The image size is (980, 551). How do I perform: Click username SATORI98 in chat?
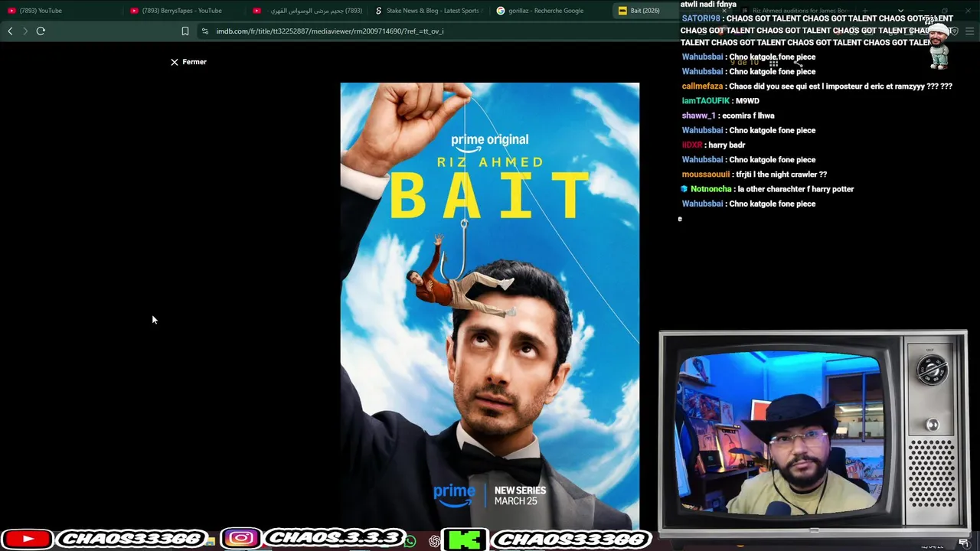pos(701,18)
